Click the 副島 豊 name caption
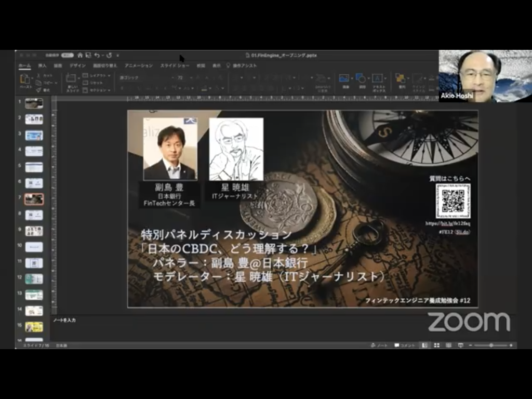Screen dimensions: 532x399 169,187
